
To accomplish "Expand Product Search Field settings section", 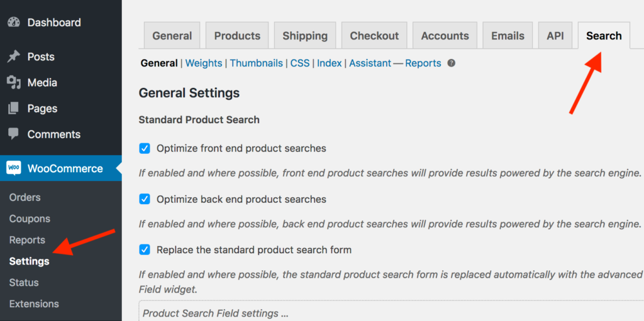I will point(215,313).
